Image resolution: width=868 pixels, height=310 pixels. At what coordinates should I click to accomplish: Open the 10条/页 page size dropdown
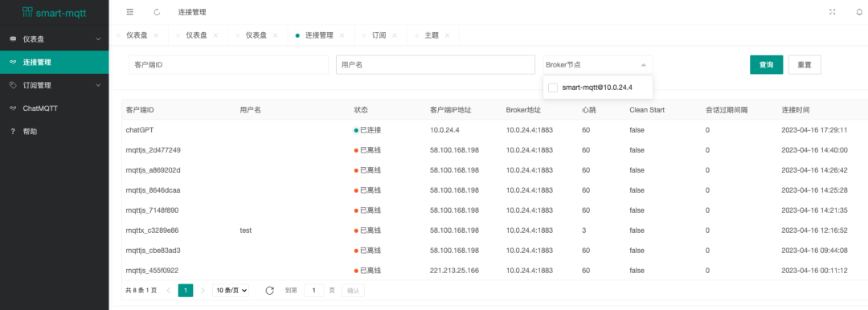(x=231, y=290)
